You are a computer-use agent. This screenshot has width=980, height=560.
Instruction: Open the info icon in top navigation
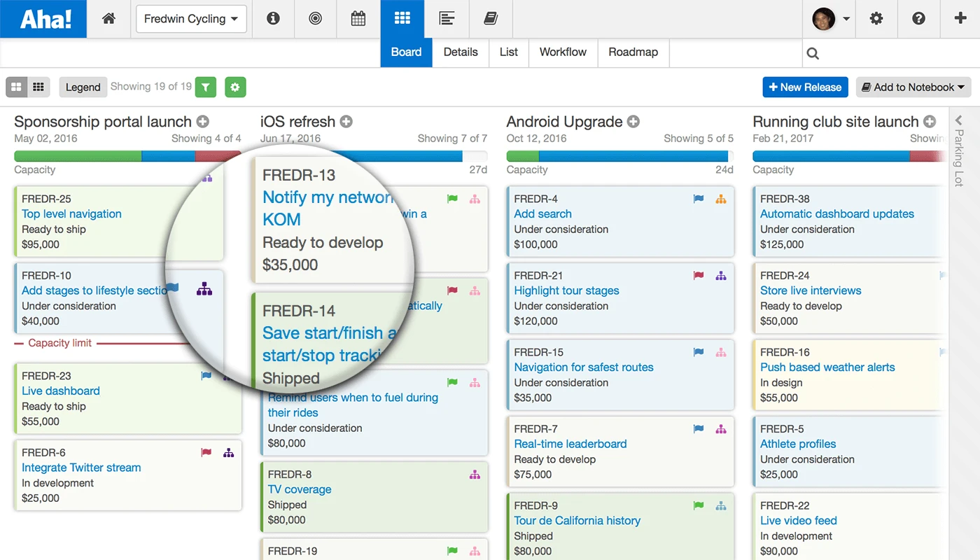(273, 19)
